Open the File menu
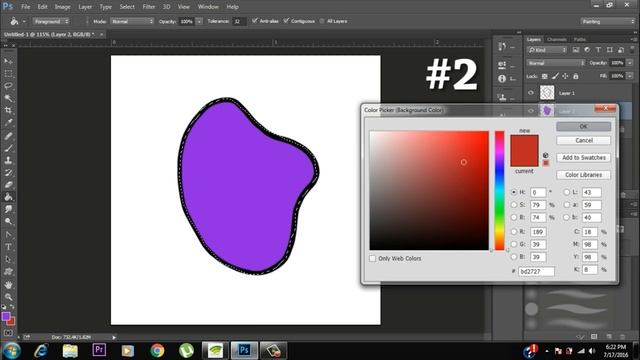This screenshot has width=640, height=360. point(25,7)
